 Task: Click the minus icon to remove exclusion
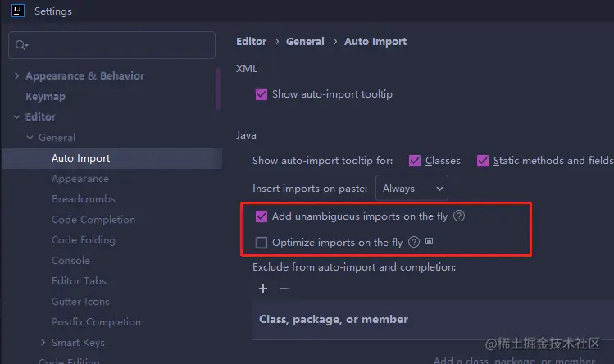click(x=284, y=289)
